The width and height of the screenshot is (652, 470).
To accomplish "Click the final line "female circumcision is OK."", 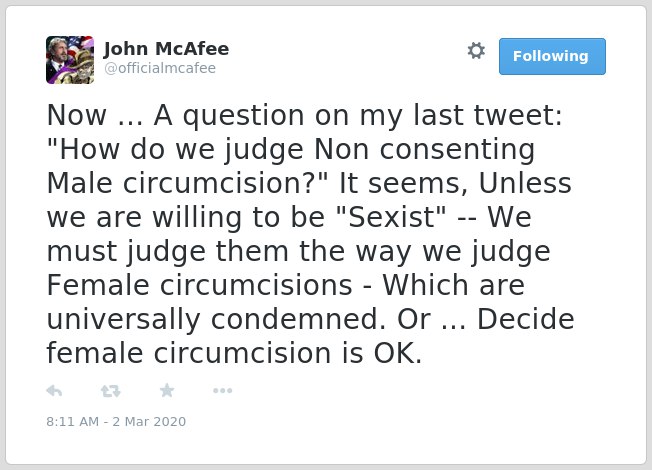I will [235, 353].
